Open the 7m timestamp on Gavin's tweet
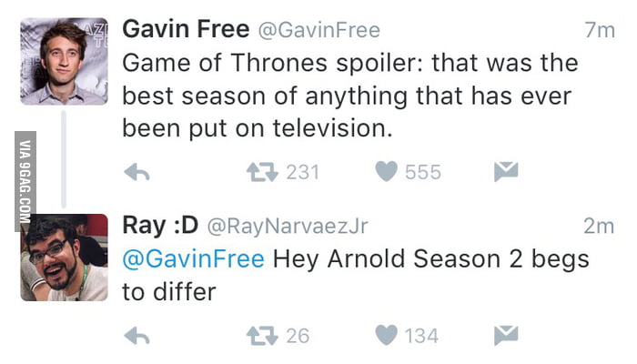637x364 pixels. [x=599, y=31]
